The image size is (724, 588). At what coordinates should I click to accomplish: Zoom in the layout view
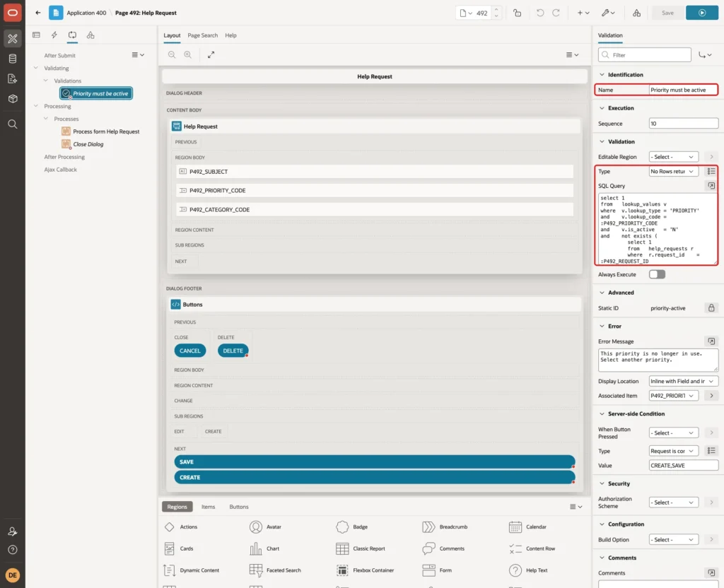pos(188,54)
